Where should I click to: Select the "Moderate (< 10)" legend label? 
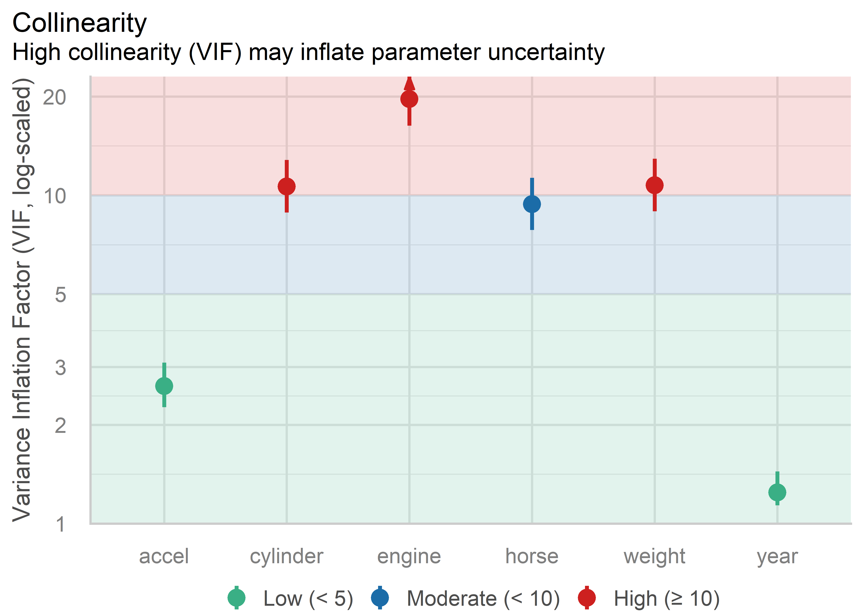483,599
